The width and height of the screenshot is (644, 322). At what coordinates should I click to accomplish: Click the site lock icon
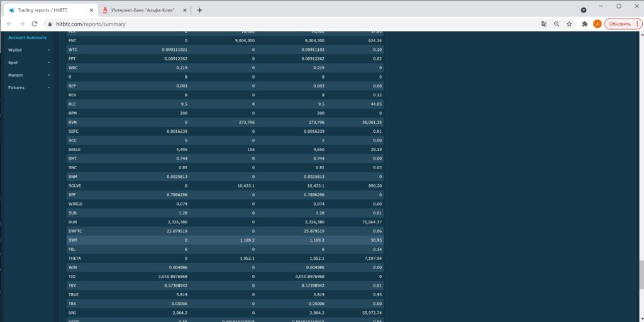pos(50,24)
